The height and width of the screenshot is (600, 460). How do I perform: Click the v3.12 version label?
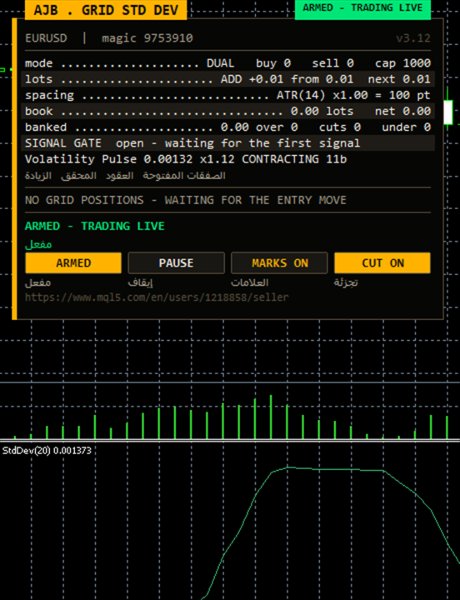click(x=413, y=38)
